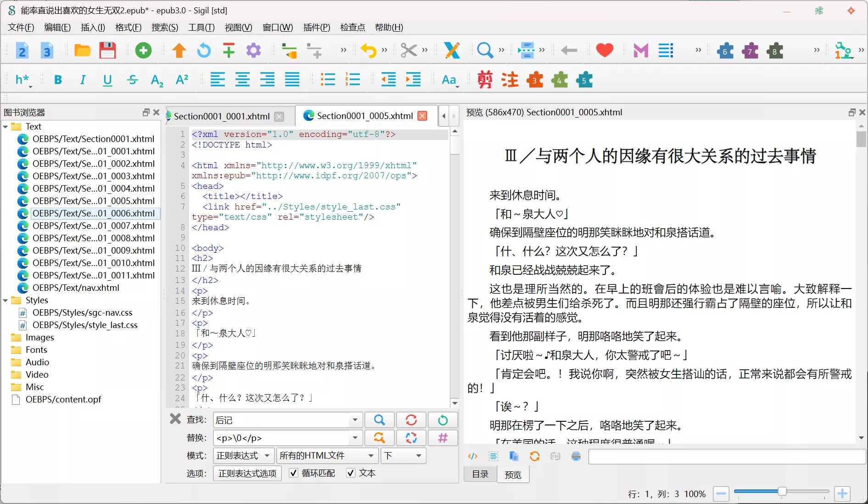Switch to Section0001_0001.xhtml tab
The height and width of the screenshot is (504, 868).
222,116
